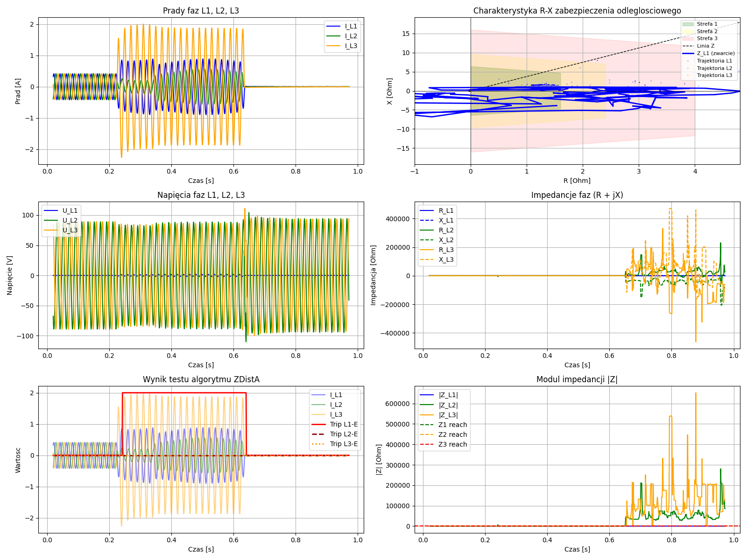Click the Z_L1 (zwarcie) legend entry
747x560 pixels.
pyautogui.click(x=715, y=53)
